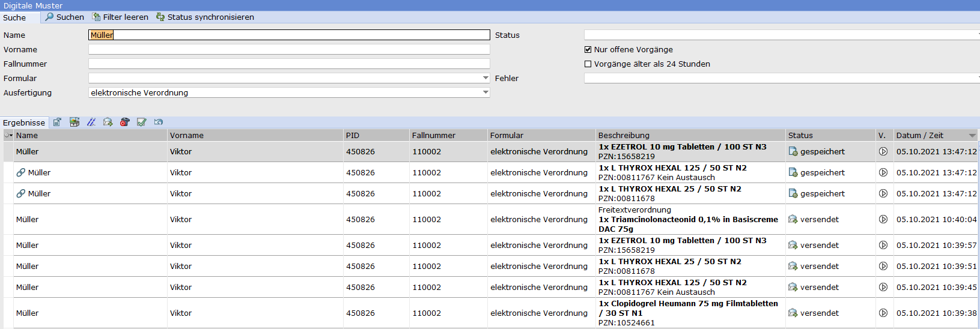This screenshot has height=329, width=980.
Task: Click into the Vorname field
Action: pos(289,49)
